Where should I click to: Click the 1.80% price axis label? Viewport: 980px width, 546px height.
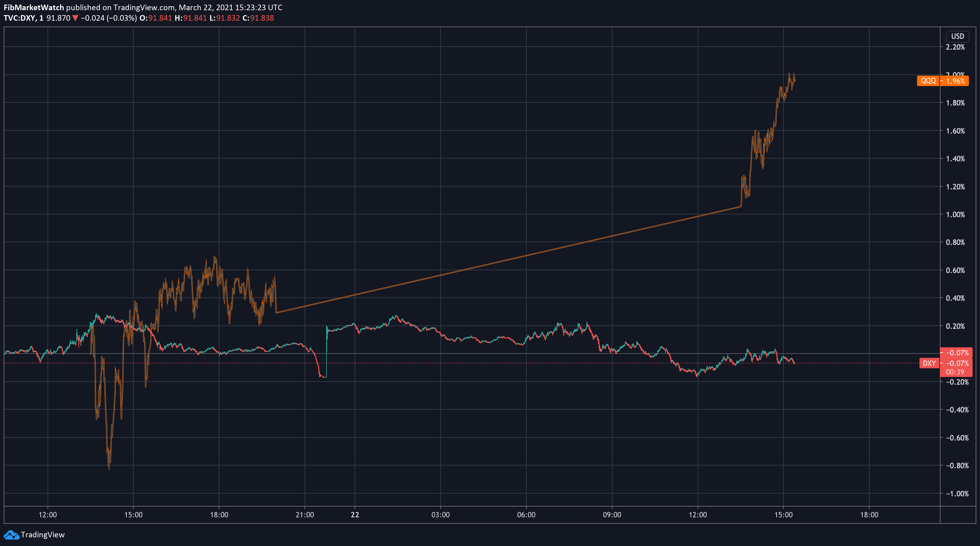955,103
